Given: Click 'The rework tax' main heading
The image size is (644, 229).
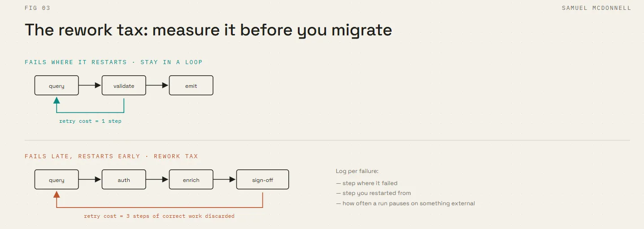Looking at the screenshot, I should pyautogui.click(x=208, y=30).
